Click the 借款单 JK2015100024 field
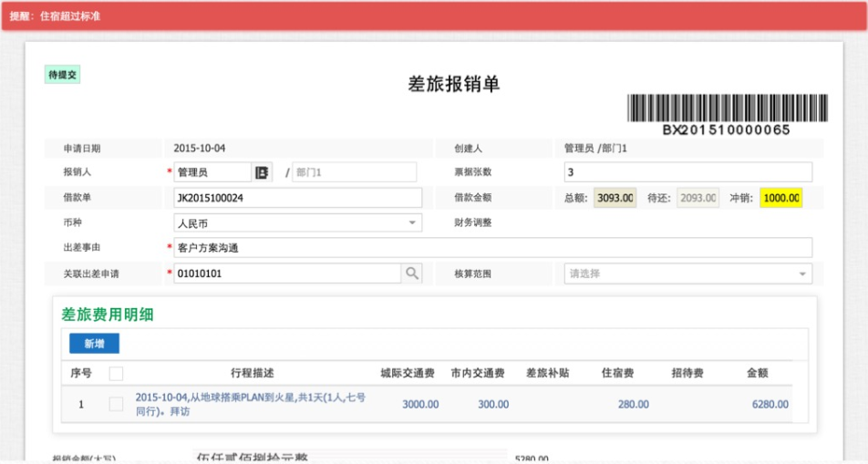The image size is (868, 464). point(298,198)
